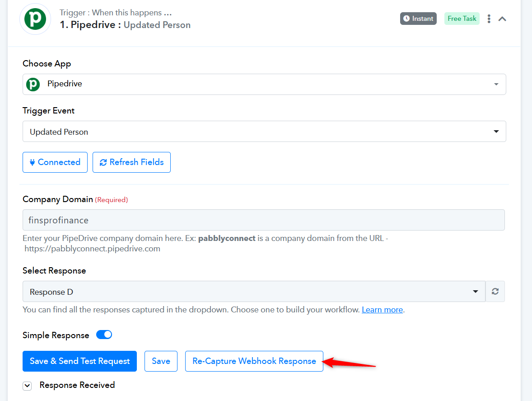The image size is (532, 401).
Task: Open the three-dot options menu
Action: tap(489, 19)
